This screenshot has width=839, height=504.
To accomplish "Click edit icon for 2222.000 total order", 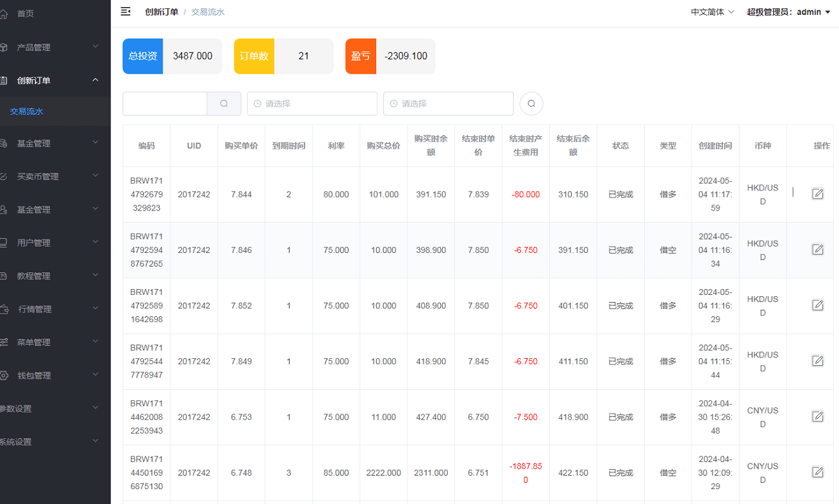I will coord(818,472).
